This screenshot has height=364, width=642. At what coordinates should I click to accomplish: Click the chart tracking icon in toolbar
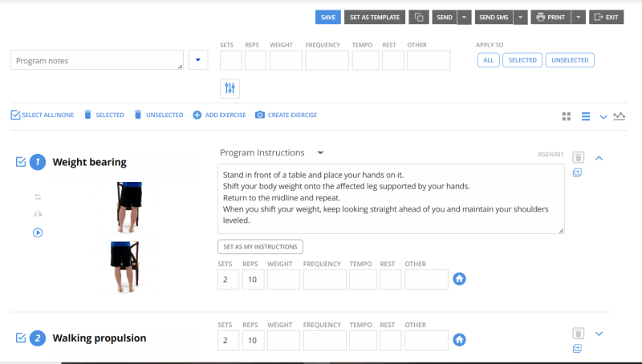(x=619, y=116)
